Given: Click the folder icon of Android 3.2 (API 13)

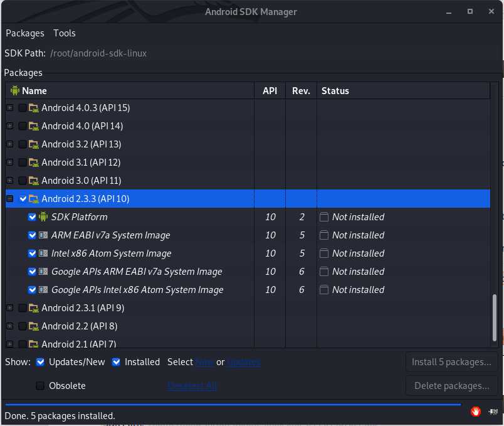Looking at the screenshot, I should (33, 144).
